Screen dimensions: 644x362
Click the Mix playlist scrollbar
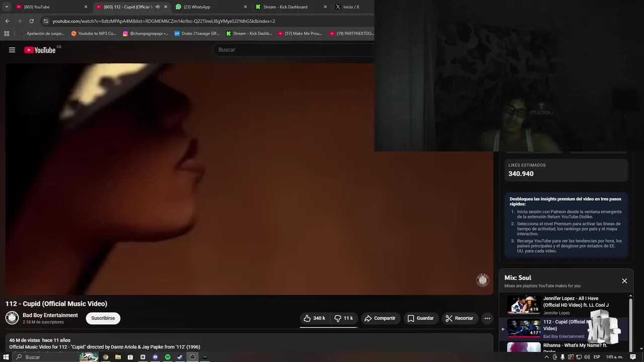point(630,324)
